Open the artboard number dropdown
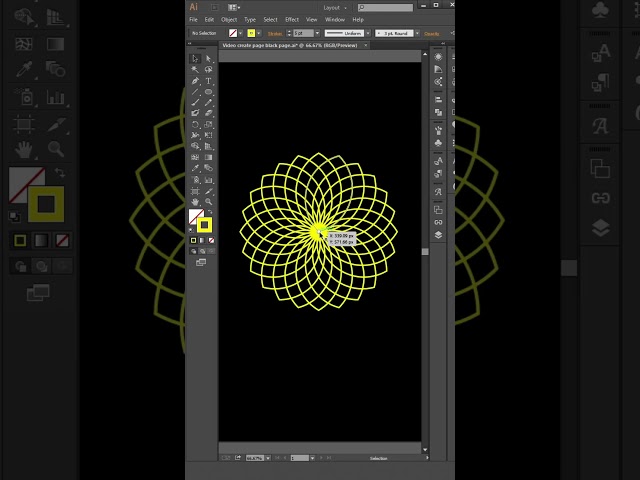 (x=312, y=458)
